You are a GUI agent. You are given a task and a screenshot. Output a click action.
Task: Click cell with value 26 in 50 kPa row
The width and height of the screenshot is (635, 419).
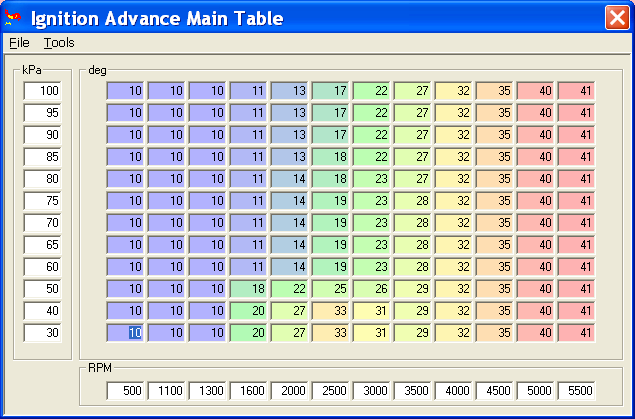coord(372,289)
